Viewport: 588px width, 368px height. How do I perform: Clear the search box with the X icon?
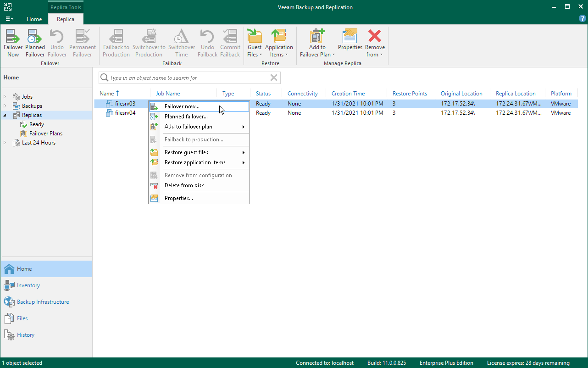point(274,78)
